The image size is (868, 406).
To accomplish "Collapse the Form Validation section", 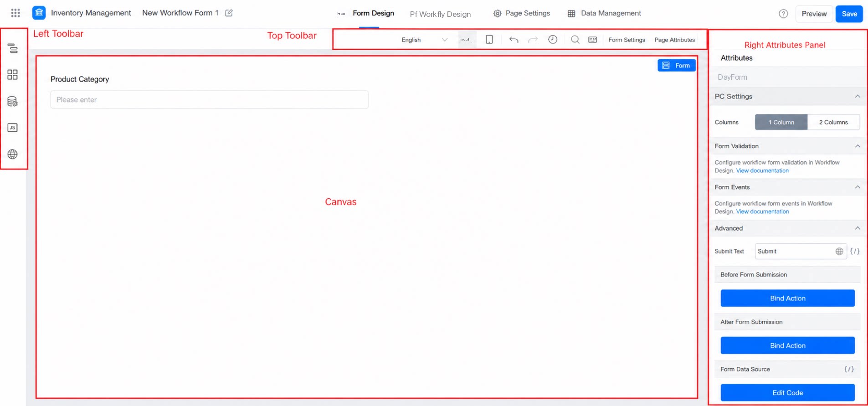I will click(x=858, y=146).
